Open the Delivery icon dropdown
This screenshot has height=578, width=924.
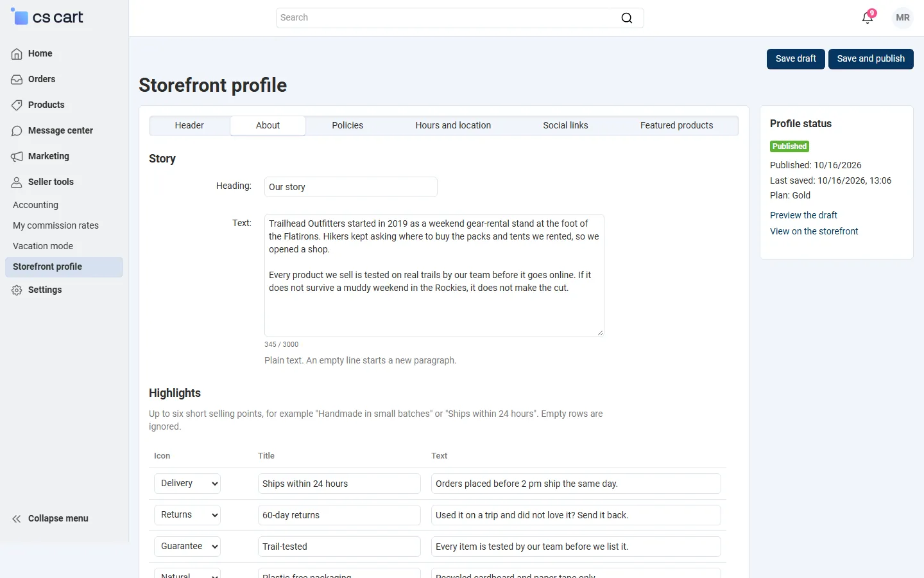click(x=187, y=484)
